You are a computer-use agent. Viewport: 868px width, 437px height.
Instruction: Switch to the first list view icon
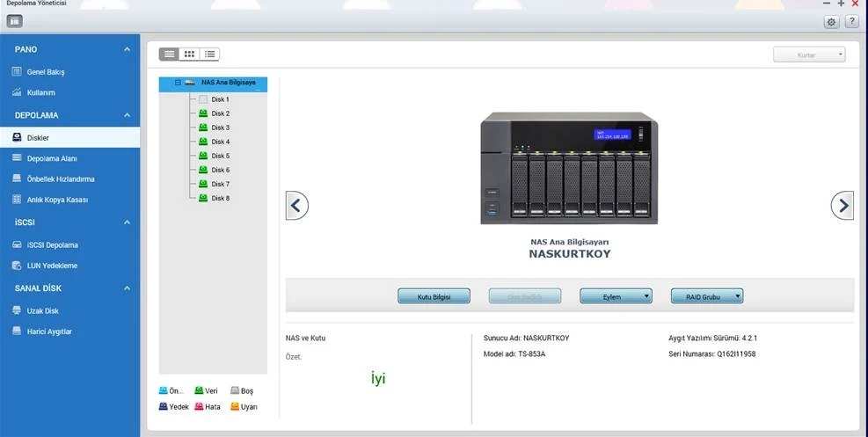pyautogui.click(x=169, y=55)
